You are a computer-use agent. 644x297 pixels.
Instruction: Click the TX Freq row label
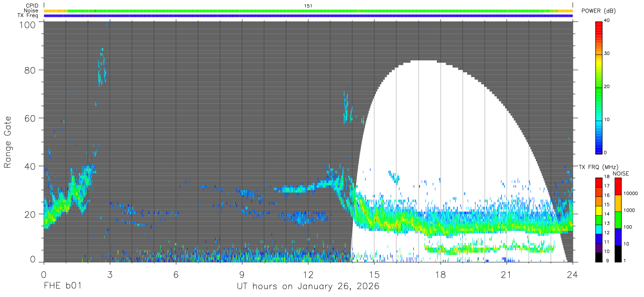coord(28,16)
